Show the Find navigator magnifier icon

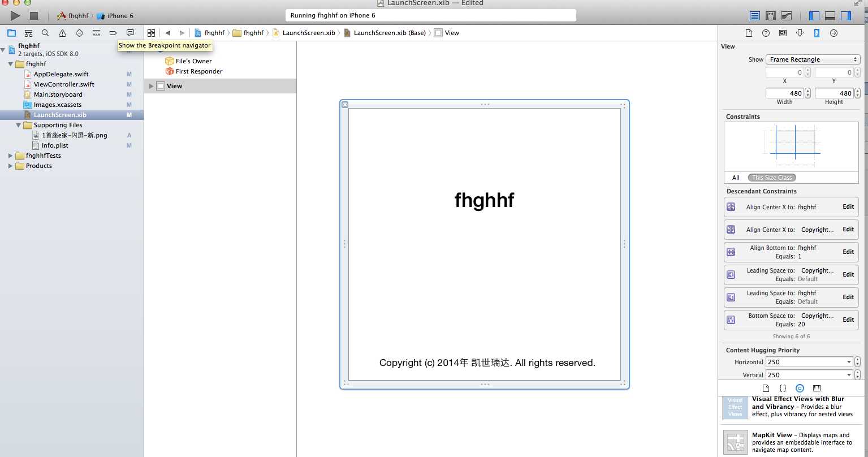pyautogui.click(x=45, y=33)
